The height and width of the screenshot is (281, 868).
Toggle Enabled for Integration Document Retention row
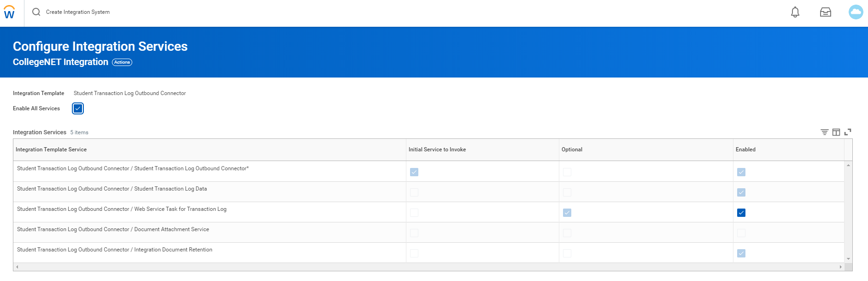click(741, 253)
